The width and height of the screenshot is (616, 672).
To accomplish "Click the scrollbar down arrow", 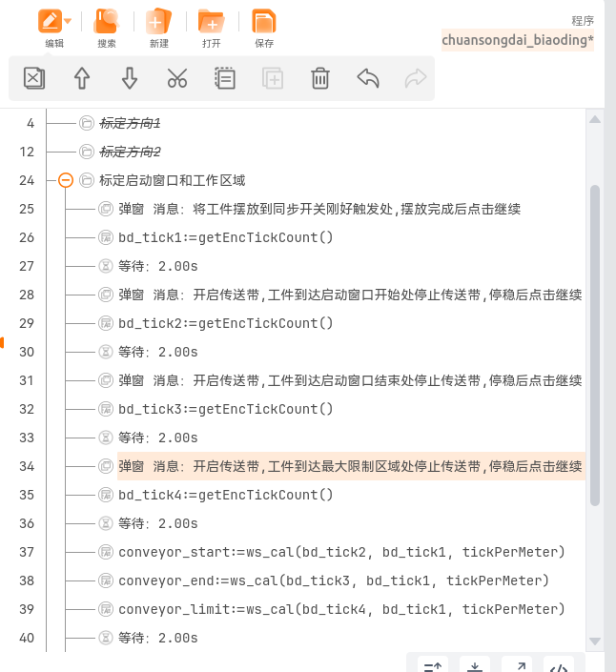I will click(x=595, y=641).
